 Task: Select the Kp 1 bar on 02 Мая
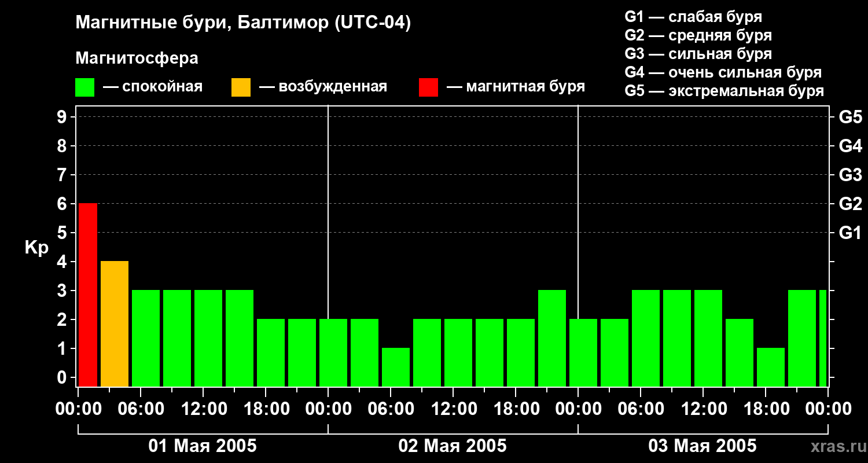coord(396,367)
